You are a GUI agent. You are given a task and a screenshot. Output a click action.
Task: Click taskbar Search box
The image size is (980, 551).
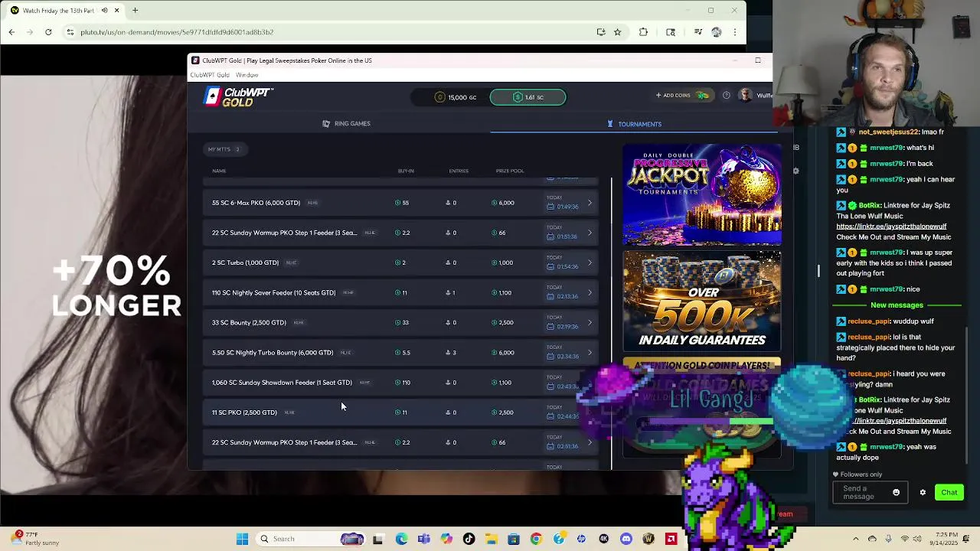(312, 539)
